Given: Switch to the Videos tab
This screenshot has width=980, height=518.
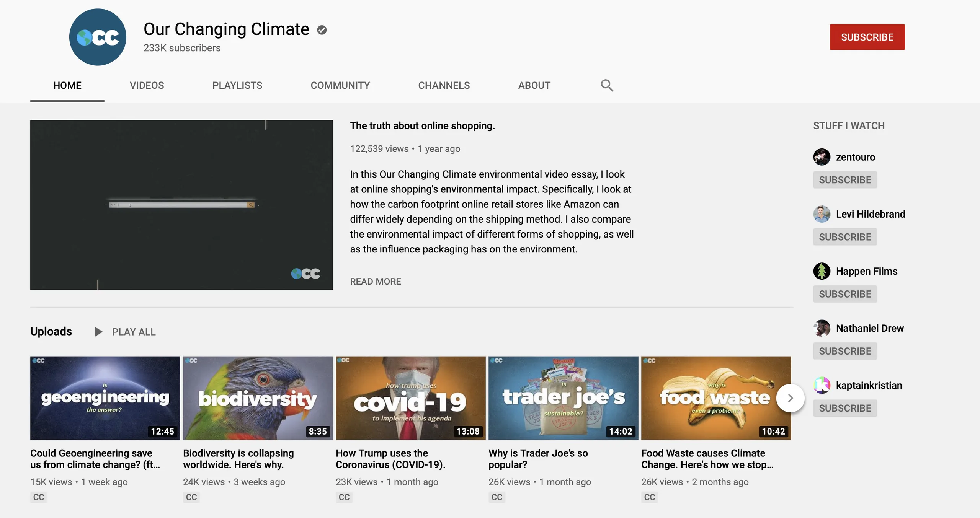Looking at the screenshot, I should (x=147, y=85).
